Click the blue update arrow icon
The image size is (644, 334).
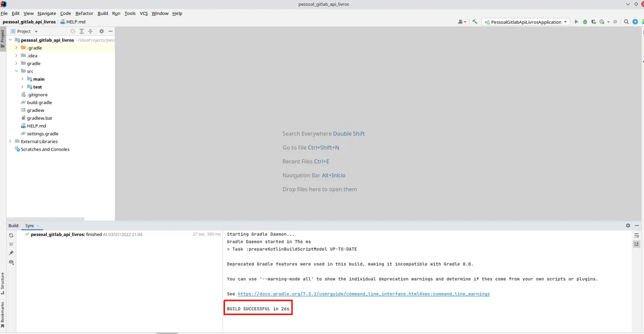pyautogui.click(x=635, y=22)
